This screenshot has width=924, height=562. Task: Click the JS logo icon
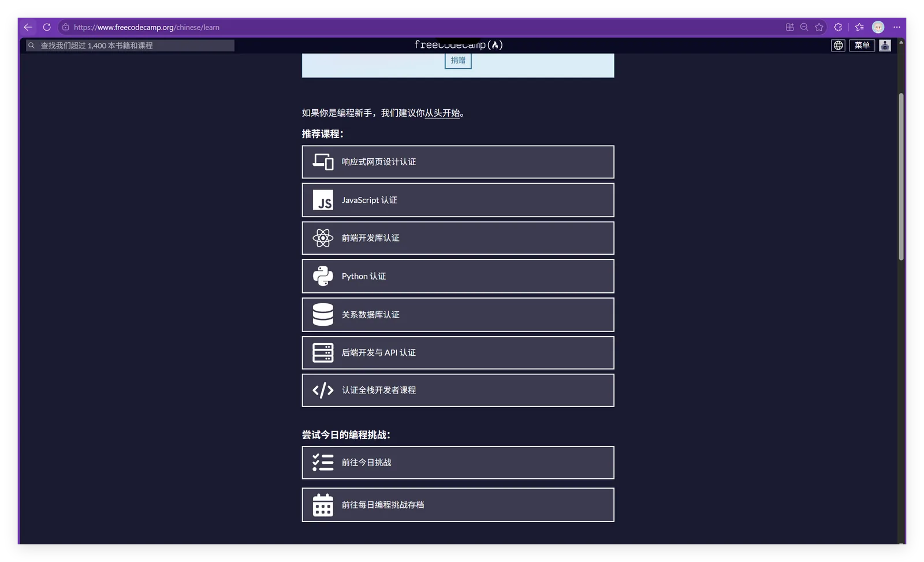click(x=323, y=200)
